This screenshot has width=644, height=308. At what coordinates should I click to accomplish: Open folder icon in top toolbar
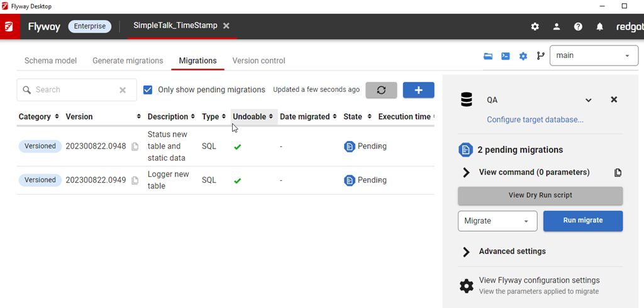point(488,56)
